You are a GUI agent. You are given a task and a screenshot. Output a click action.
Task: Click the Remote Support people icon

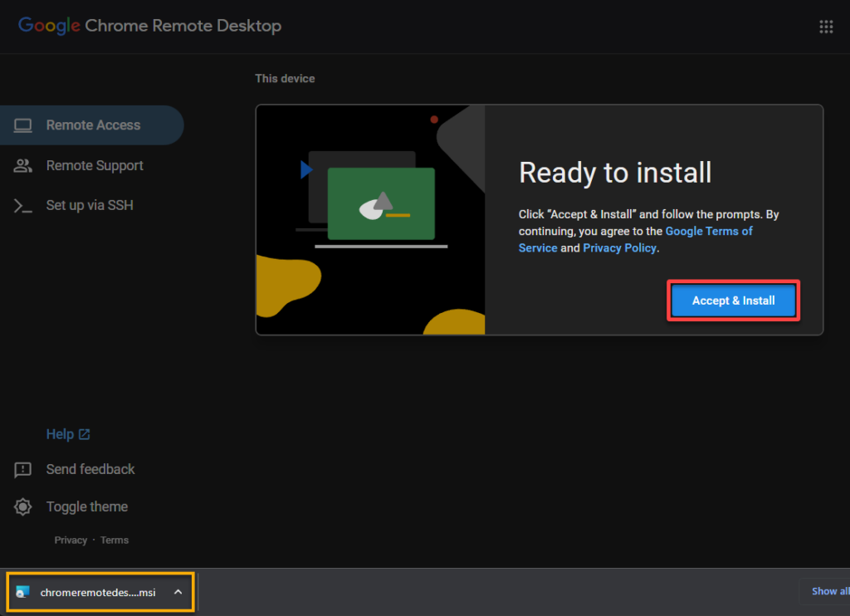pos(23,165)
